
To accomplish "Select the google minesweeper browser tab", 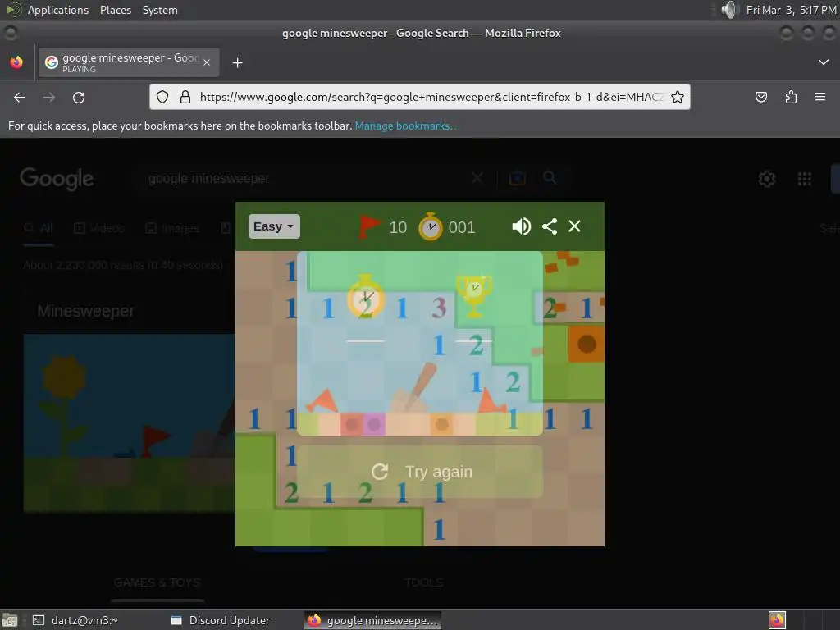I will pos(129,62).
